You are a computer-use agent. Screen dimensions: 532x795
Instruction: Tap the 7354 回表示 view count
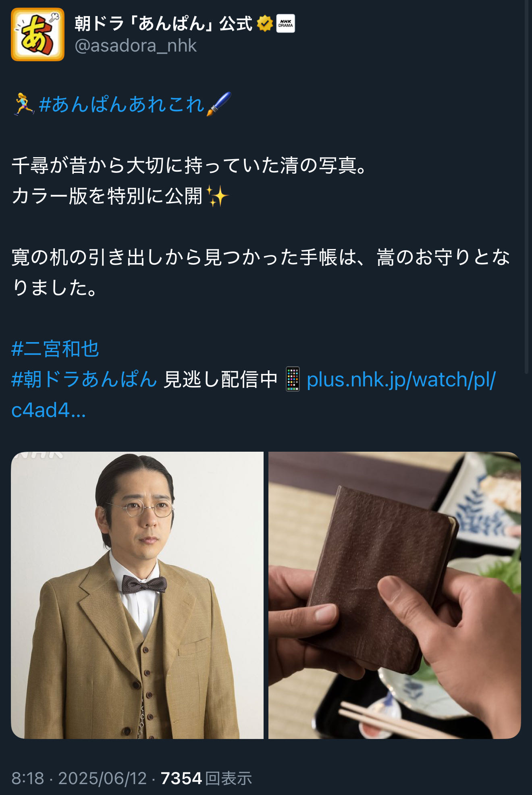206,778
